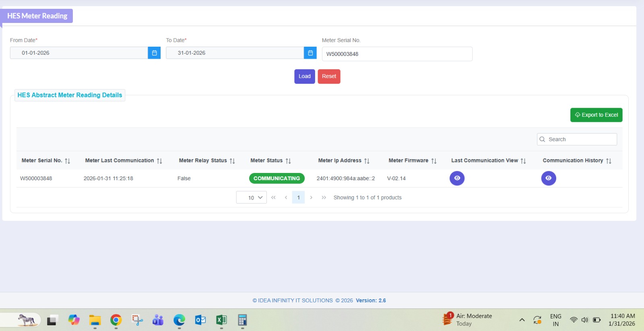
Task: Sort by Meter Ip Address column
Action: pos(367,161)
